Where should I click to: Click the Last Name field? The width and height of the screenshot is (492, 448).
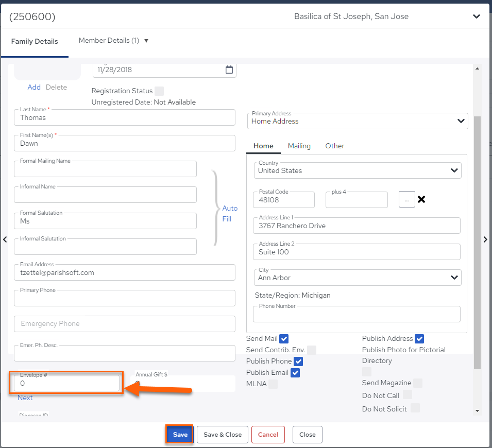pyautogui.click(x=125, y=117)
